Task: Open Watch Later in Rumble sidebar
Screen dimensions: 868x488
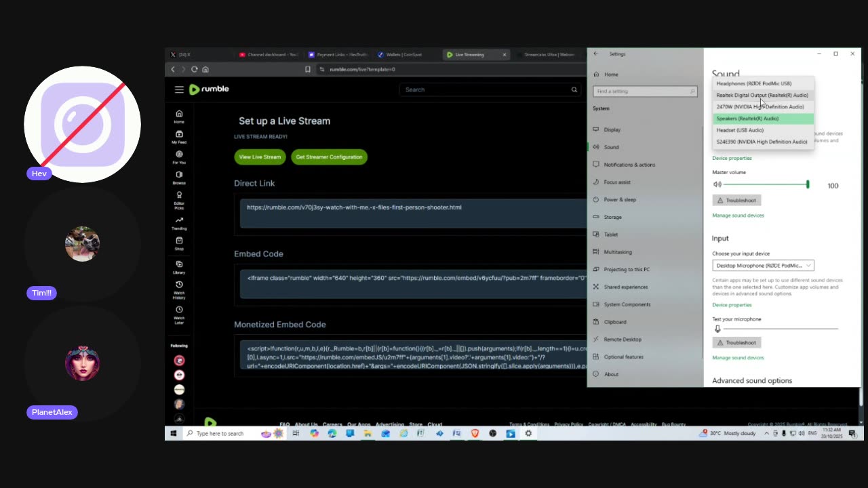Action: (179, 315)
